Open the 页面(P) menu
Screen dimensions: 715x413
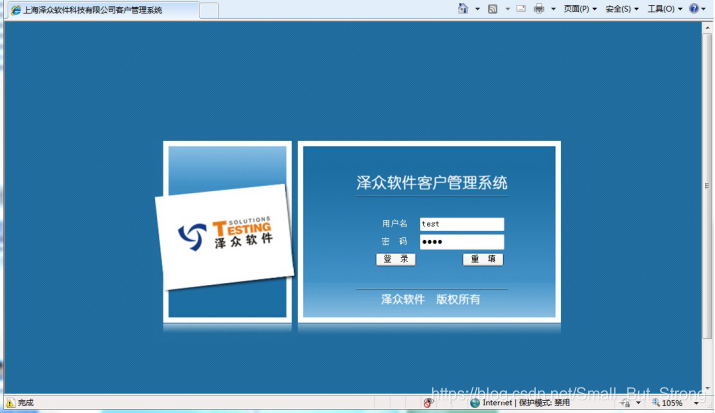pos(580,9)
